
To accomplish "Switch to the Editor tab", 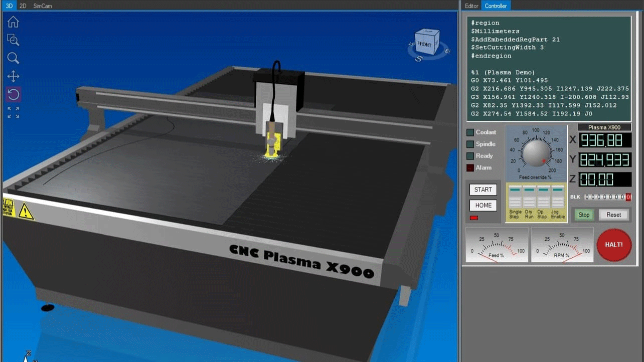I will [471, 6].
